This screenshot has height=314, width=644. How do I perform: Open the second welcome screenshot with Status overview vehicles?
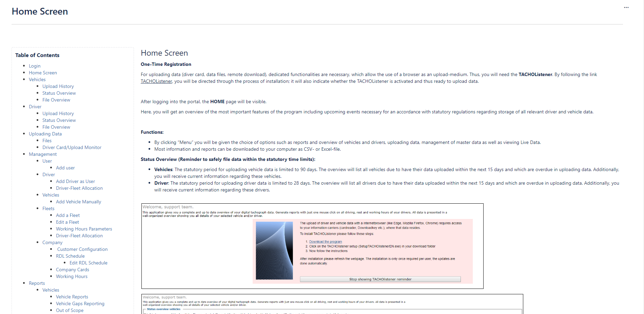[x=332, y=304]
